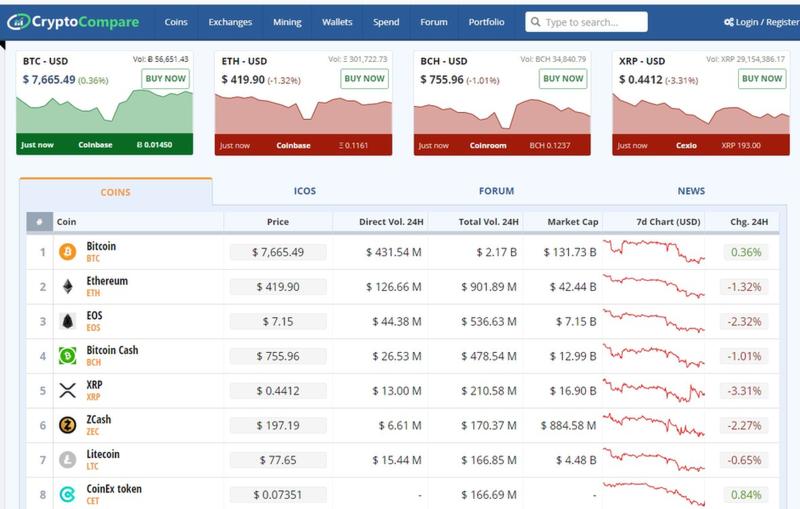Click Ethereum price $ 419.90 in table
This screenshot has width=800, height=509.
point(278,287)
